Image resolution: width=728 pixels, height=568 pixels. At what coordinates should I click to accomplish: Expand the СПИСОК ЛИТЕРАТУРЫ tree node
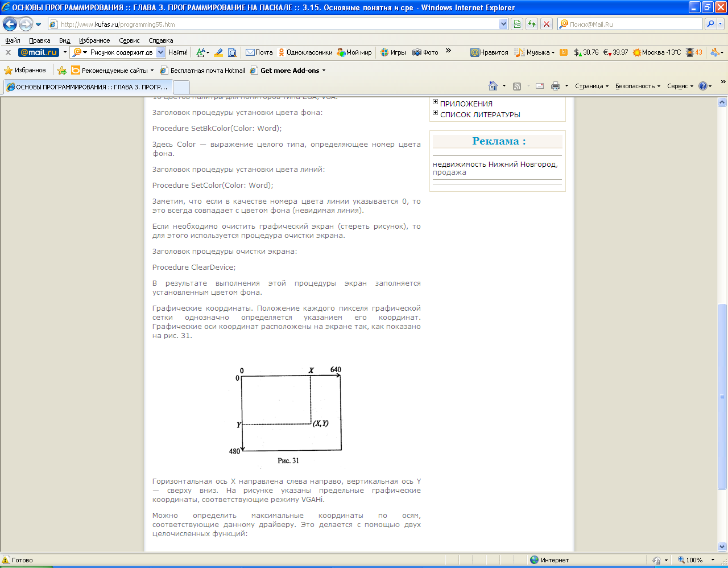(x=435, y=113)
